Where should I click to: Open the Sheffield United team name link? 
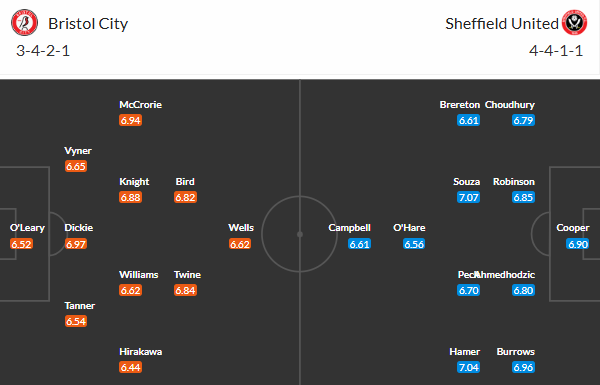(502, 24)
